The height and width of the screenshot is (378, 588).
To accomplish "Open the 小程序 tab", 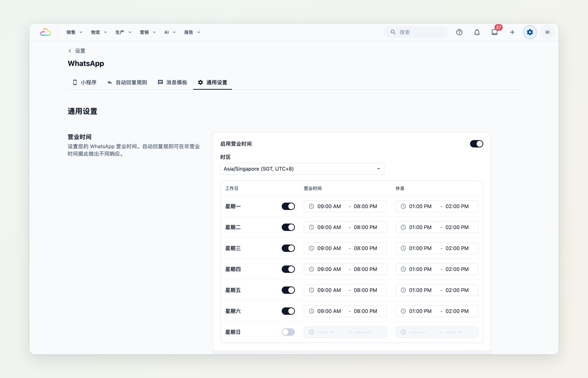I will coord(85,82).
